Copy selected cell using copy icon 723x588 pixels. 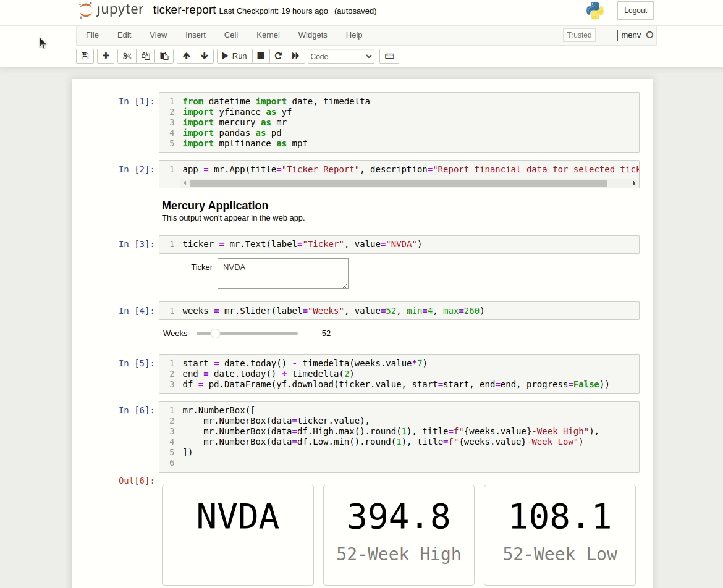146,56
